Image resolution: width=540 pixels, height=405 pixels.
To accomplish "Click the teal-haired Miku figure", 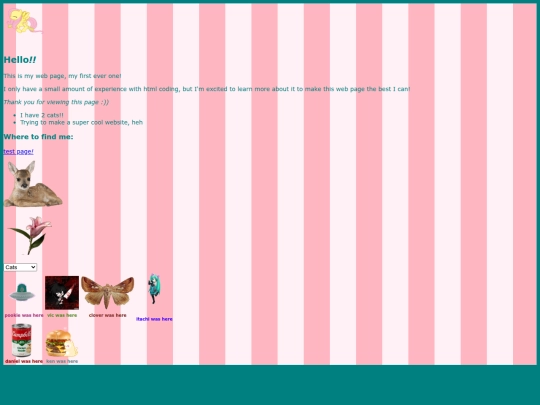I will pos(154,289).
